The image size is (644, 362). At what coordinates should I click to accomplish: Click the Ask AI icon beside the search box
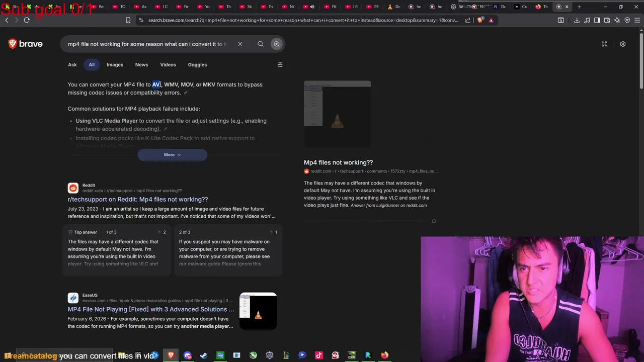(277, 44)
